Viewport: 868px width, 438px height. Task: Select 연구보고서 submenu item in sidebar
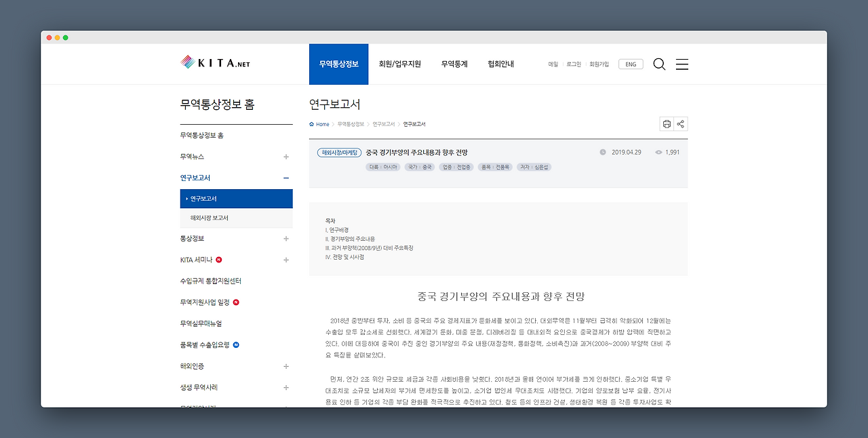pos(237,199)
